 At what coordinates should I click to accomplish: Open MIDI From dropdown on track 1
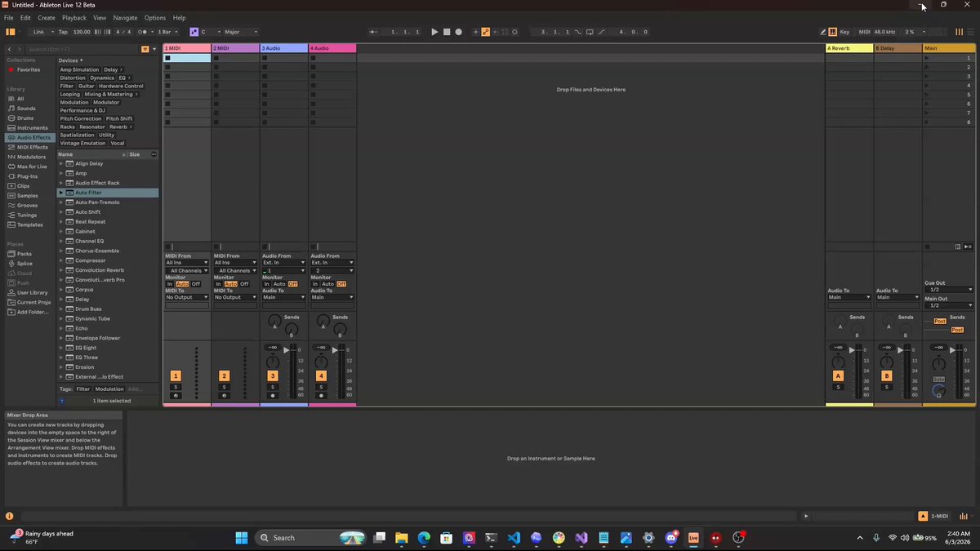(x=187, y=263)
